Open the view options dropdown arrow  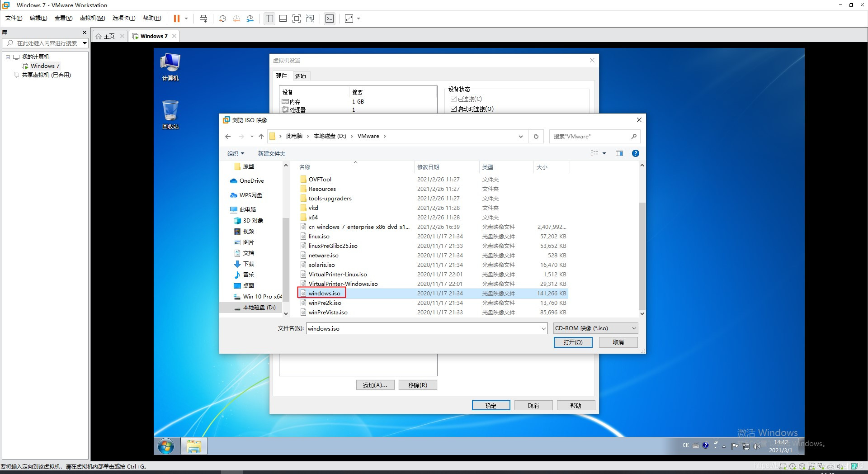point(604,153)
